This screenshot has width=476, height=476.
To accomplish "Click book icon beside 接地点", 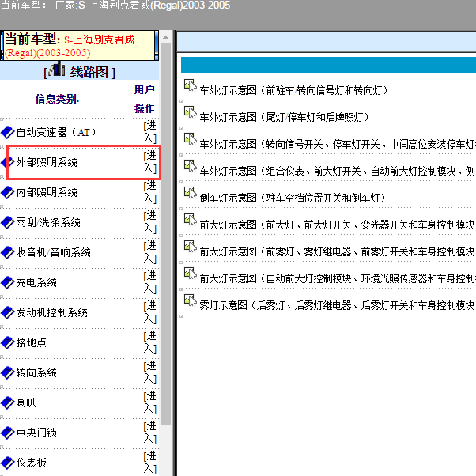I will [x=8, y=342].
